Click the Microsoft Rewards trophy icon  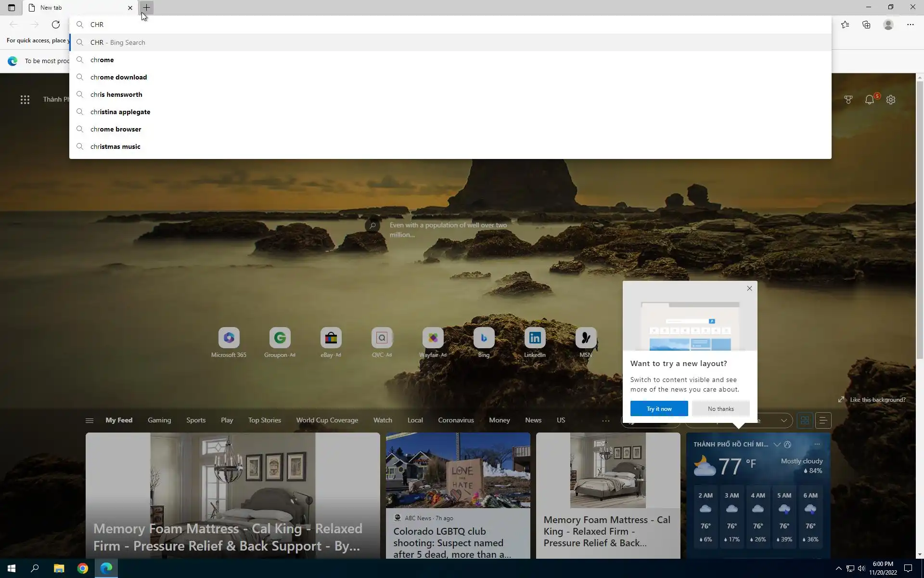coord(848,100)
